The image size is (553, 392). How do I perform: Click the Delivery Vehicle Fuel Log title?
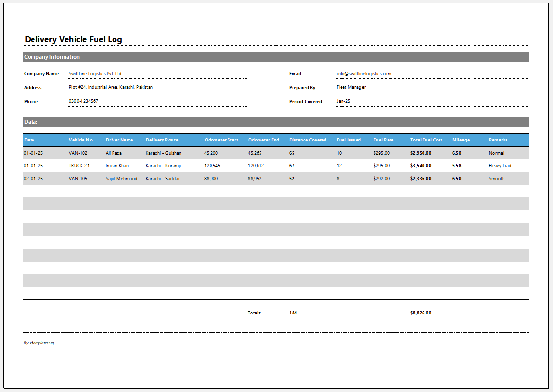[x=73, y=39]
